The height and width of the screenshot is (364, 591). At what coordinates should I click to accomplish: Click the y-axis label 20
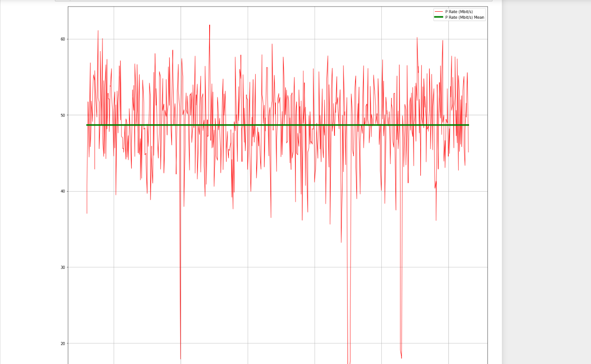click(63, 343)
